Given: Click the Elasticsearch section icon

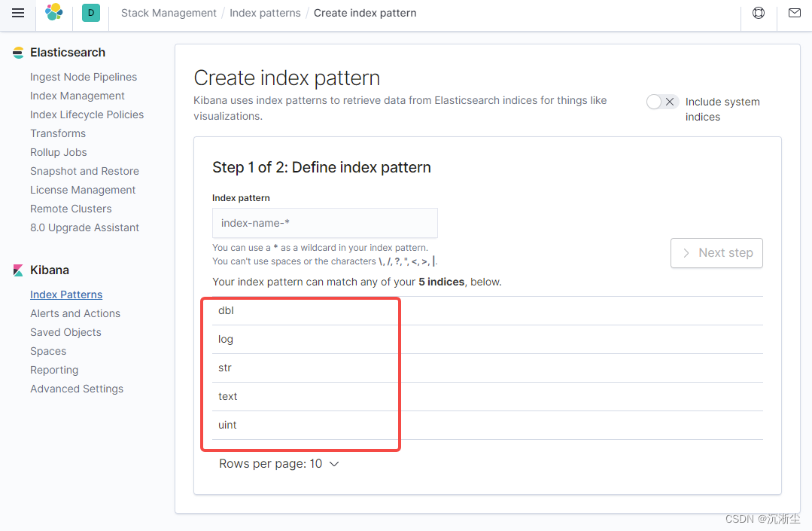Looking at the screenshot, I should point(17,53).
